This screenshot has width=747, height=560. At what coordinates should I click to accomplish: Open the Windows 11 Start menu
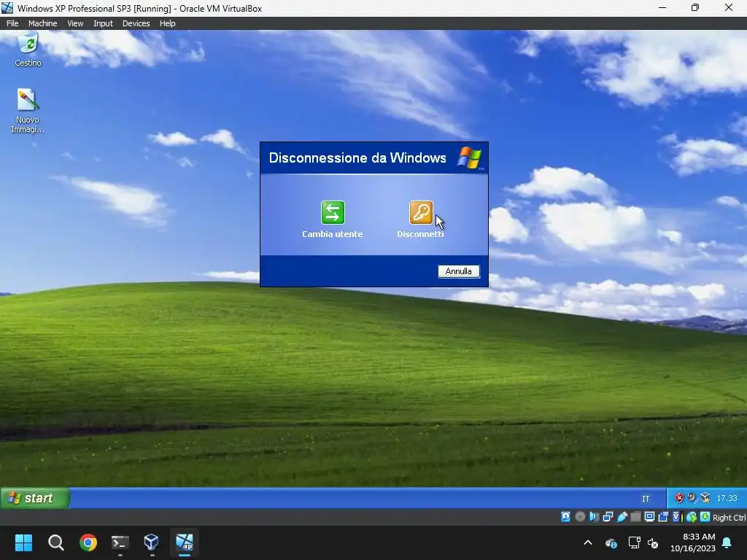point(23,542)
